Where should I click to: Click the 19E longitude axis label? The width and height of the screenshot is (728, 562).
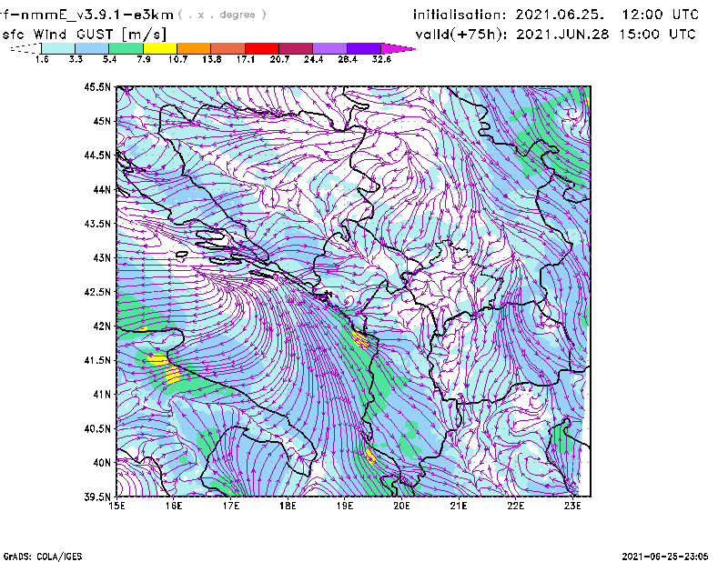(x=345, y=506)
